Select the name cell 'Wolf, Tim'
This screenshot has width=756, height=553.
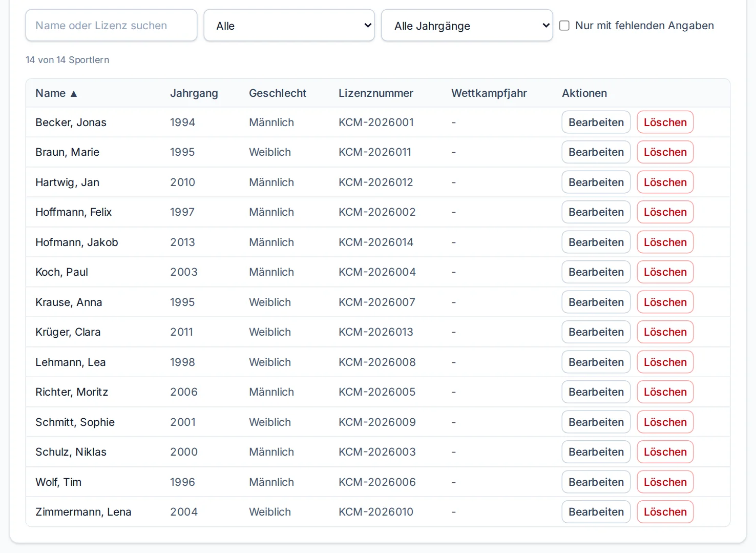[58, 482]
